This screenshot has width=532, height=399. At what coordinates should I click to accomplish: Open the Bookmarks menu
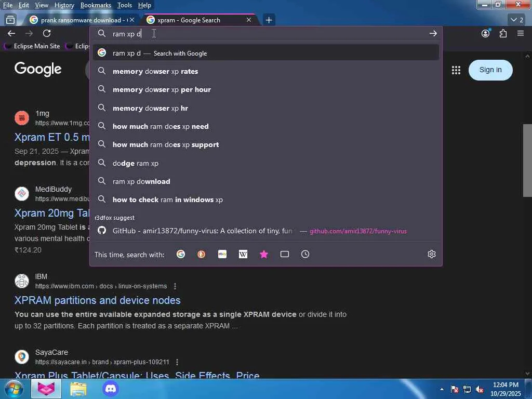pyautogui.click(x=96, y=5)
